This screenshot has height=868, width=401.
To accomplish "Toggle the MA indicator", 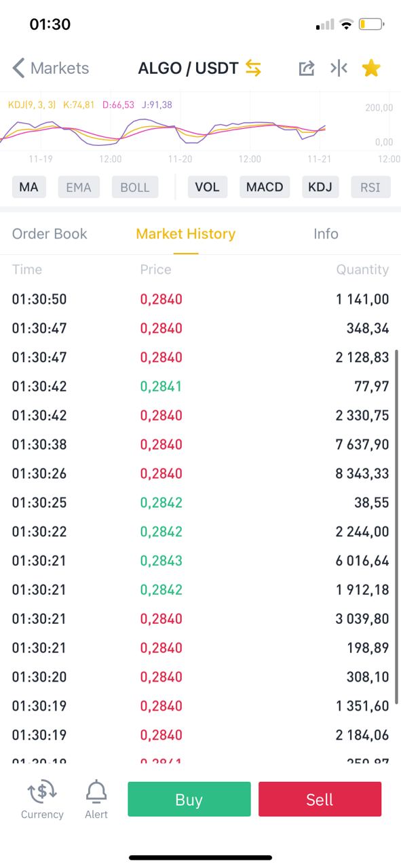I will [x=29, y=187].
